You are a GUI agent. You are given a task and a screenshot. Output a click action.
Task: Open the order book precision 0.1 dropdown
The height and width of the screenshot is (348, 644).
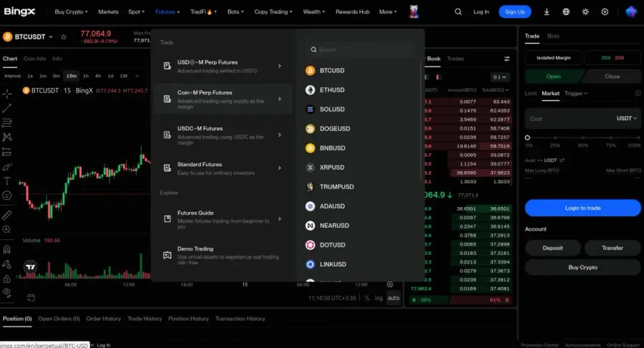pyautogui.click(x=499, y=77)
